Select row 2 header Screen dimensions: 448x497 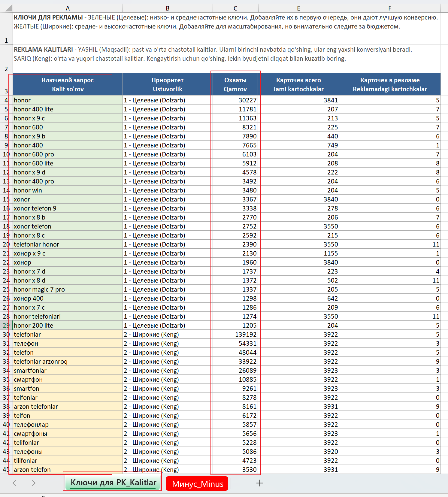pyautogui.click(x=6, y=59)
